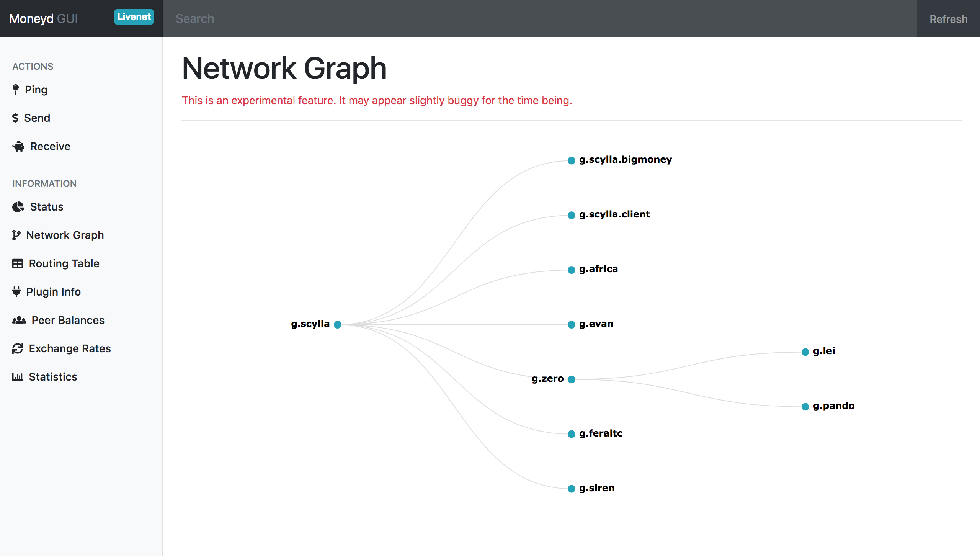The height and width of the screenshot is (556, 980).
Task: Click the g.scylla.bigmoney node dot
Action: click(x=572, y=160)
